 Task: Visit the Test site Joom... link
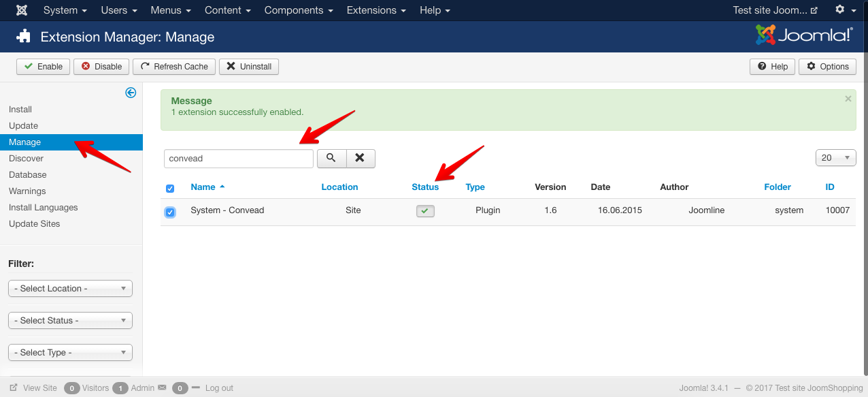775,10
